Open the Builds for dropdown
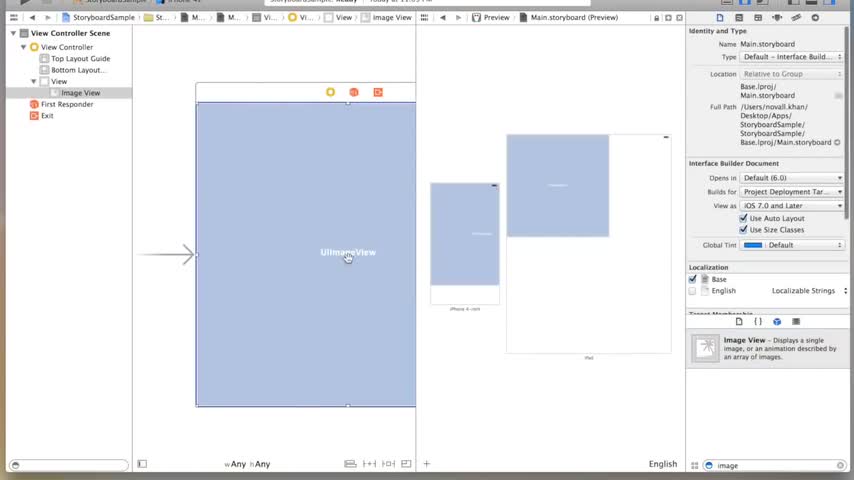Image resolution: width=854 pixels, height=480 pixels. click(x=791, y=192)
